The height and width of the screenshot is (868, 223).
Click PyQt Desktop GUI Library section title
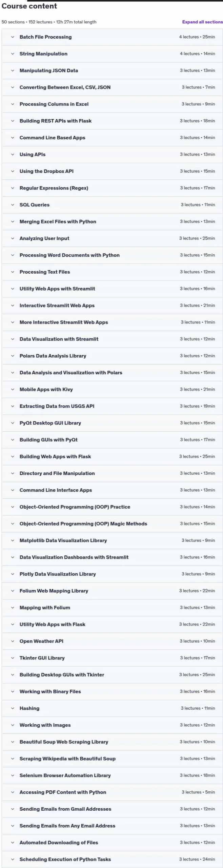point(50,423)
